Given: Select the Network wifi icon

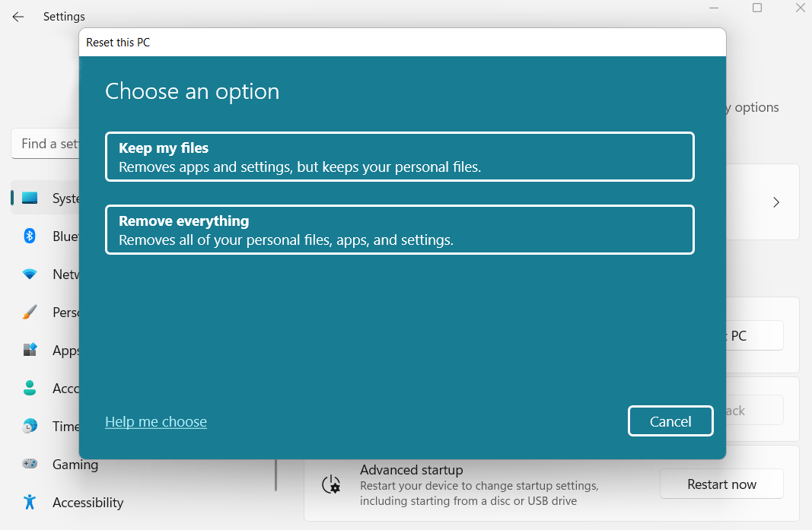Looking at the screenshot, I should click(x=30, y=274).
